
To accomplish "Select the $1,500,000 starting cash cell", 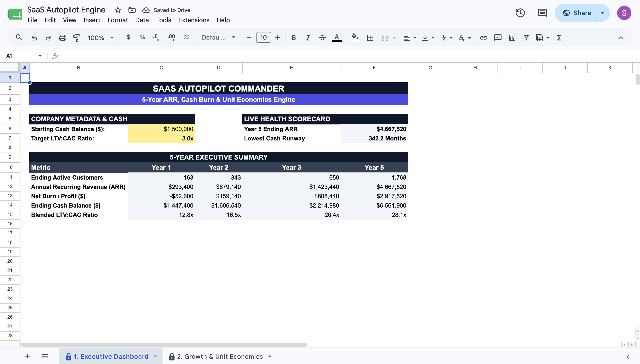I will 161,129.
